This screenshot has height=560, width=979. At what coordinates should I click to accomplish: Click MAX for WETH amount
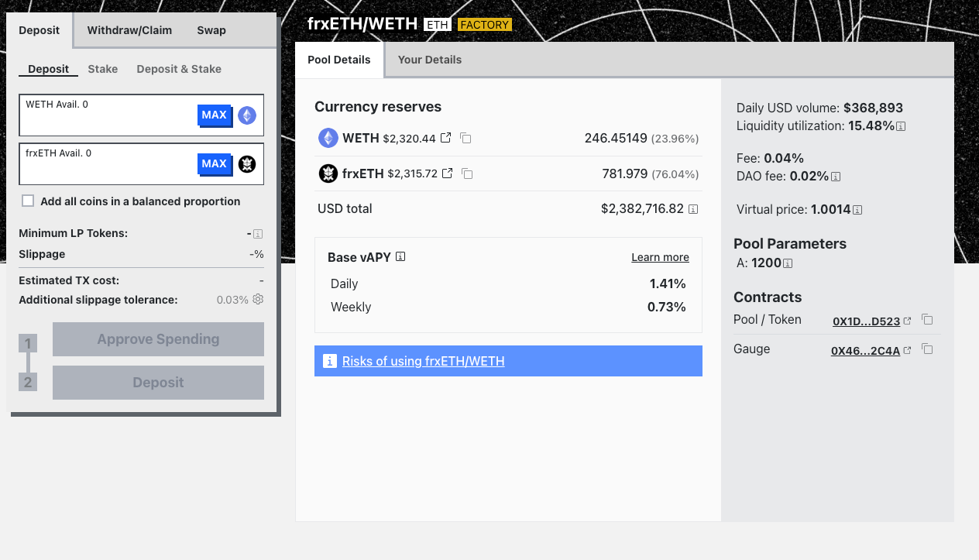(214, 115)
